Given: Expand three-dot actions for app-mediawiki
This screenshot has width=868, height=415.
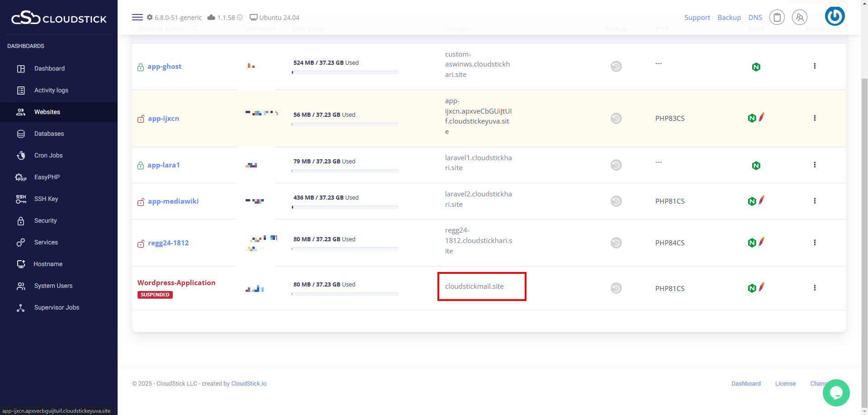Looking at the screenshot, I should click(x=814, y=201).
